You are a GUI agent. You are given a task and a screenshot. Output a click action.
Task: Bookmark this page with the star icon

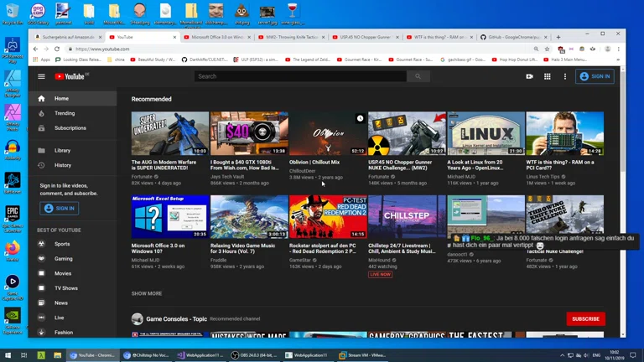tap(547, 49)
